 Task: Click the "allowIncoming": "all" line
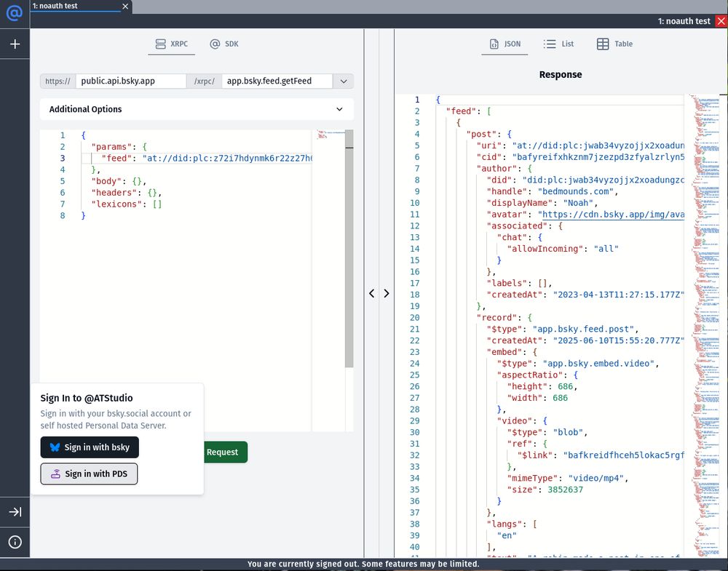click(563, 249)
